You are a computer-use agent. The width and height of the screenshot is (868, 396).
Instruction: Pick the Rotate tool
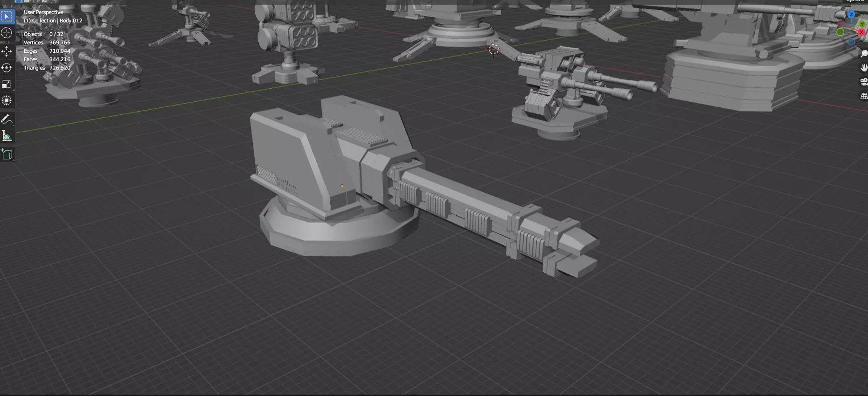tap(7, 68)
